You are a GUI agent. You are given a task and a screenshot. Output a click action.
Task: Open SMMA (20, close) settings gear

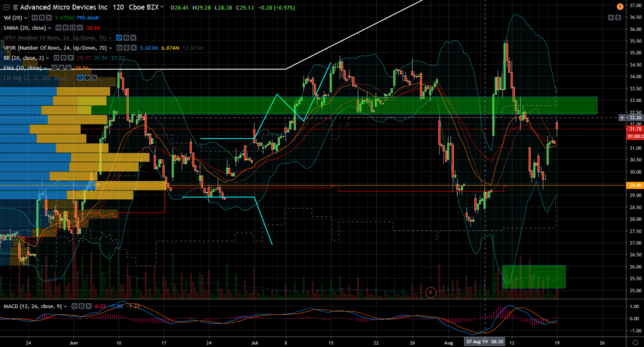click(65, 28)
